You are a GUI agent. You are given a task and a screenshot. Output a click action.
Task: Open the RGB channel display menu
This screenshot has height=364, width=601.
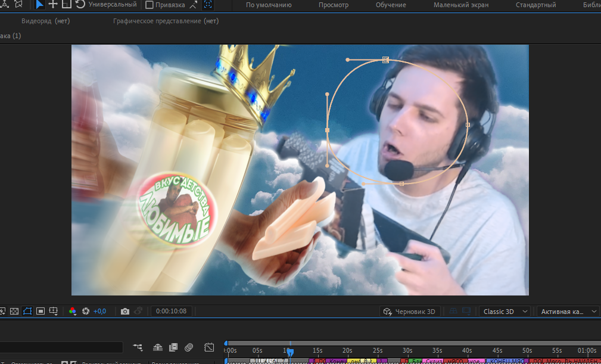point(73,311)
